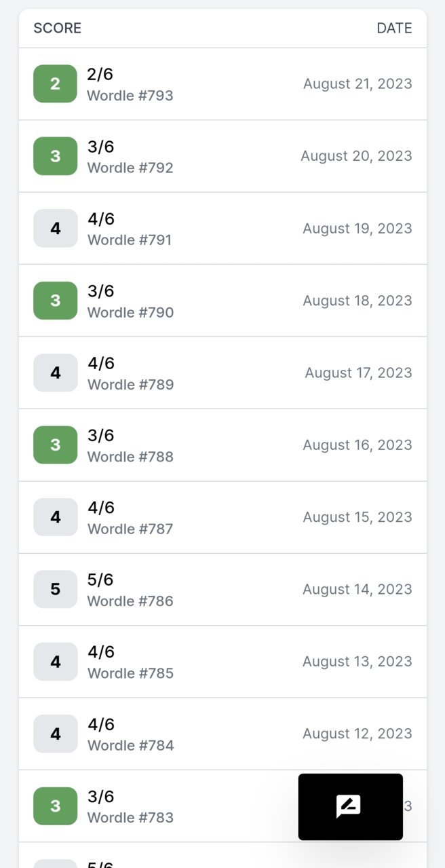Image resolution: width=445 pixels, height=868 pixels.
Task: Click green score badge for Wordle #792
Action: point(56,156)
